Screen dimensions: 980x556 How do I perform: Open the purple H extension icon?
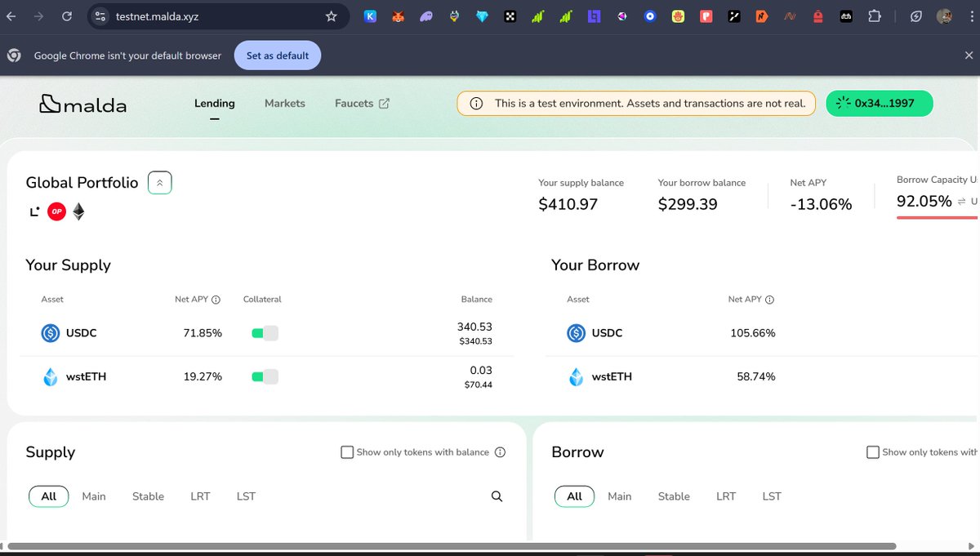[595, 16]
